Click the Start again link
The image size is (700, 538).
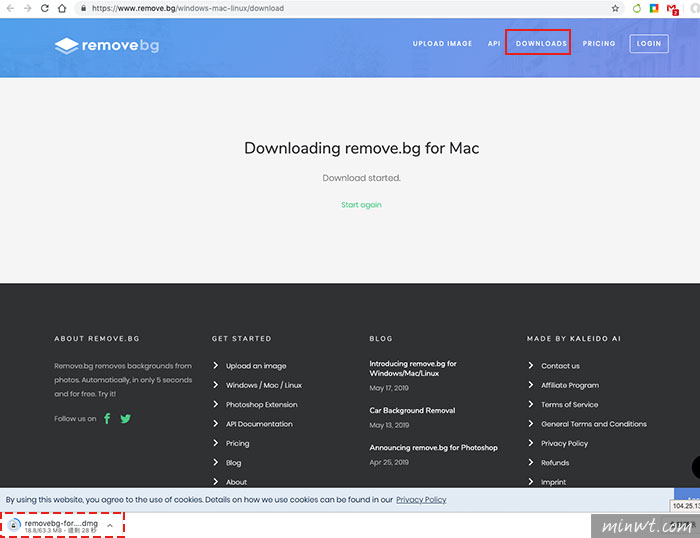pos(361,205)
